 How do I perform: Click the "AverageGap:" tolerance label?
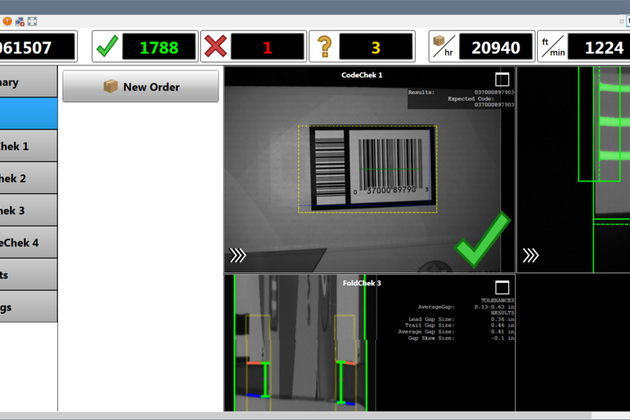pos(436,307)
